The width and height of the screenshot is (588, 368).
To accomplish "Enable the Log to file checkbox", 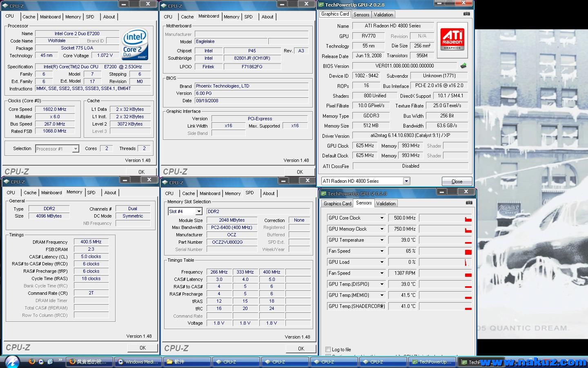I will pyautogui.click(x=328, y=349).
